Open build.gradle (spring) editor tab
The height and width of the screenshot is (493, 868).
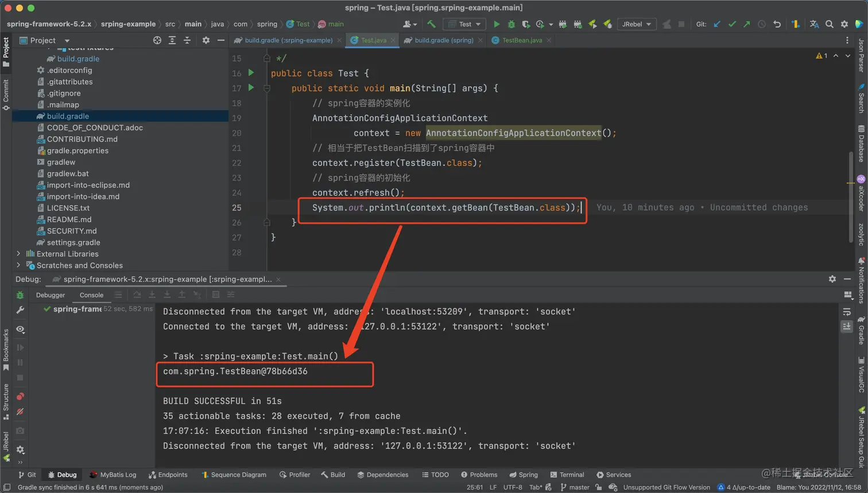pyautogui.click(x=443, y=40)
